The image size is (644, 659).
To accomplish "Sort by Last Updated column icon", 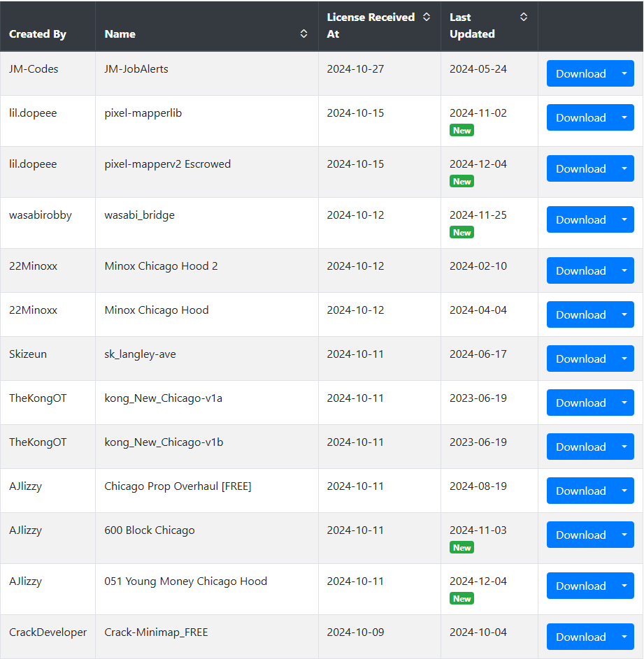I will pyautogui.click(x=524, y=17).
